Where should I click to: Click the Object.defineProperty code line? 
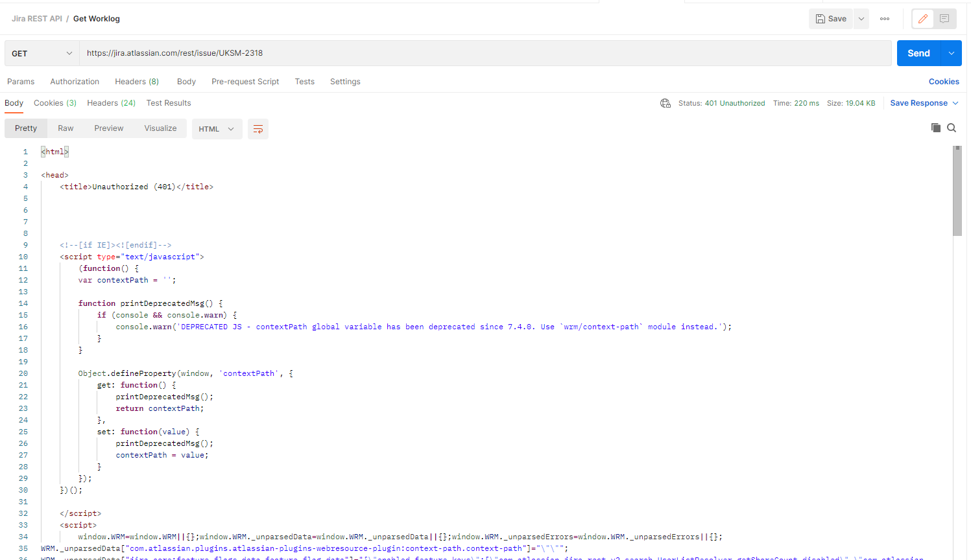pyautogui.click(x=186, y=373)
